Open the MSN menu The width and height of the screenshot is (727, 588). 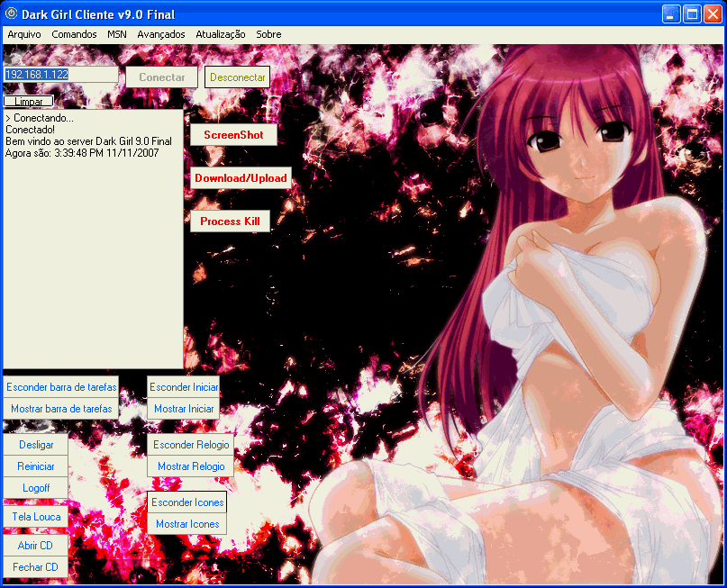tap(116, 34)
